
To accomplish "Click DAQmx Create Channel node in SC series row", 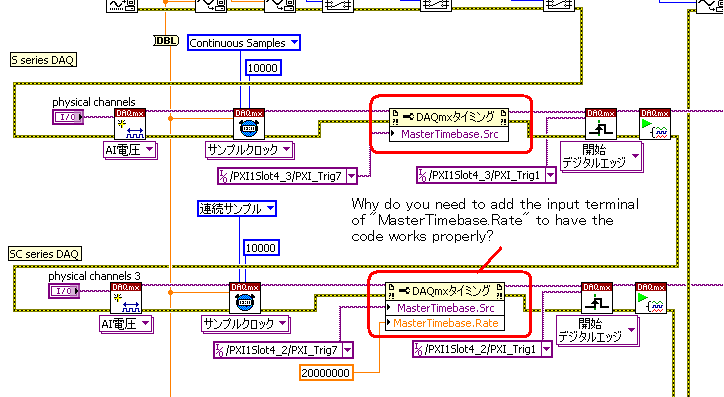I will point(126,298).
